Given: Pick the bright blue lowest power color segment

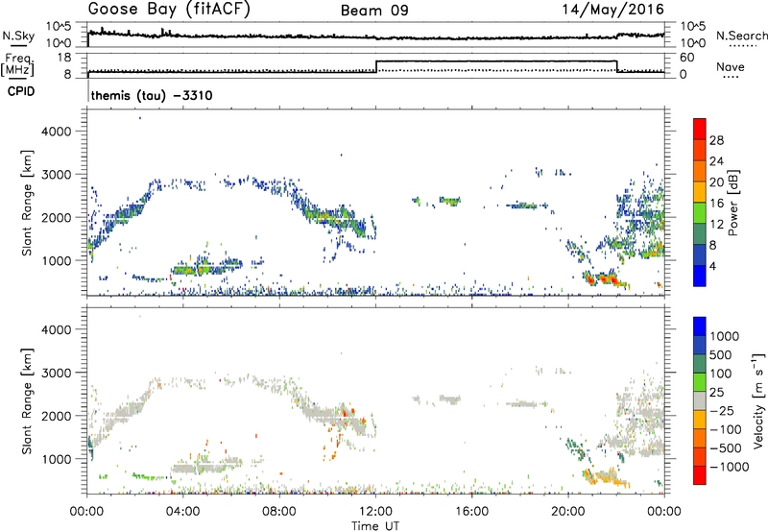Looking at the screenshot, I should click(x=700, y=276).
